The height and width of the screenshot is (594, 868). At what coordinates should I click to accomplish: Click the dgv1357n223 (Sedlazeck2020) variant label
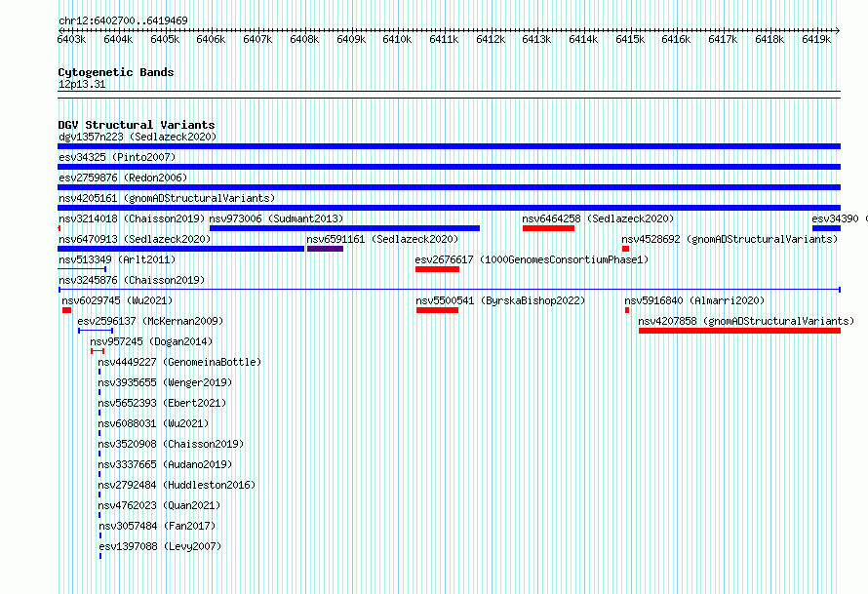pyautogui.click(x=138, y=137)
